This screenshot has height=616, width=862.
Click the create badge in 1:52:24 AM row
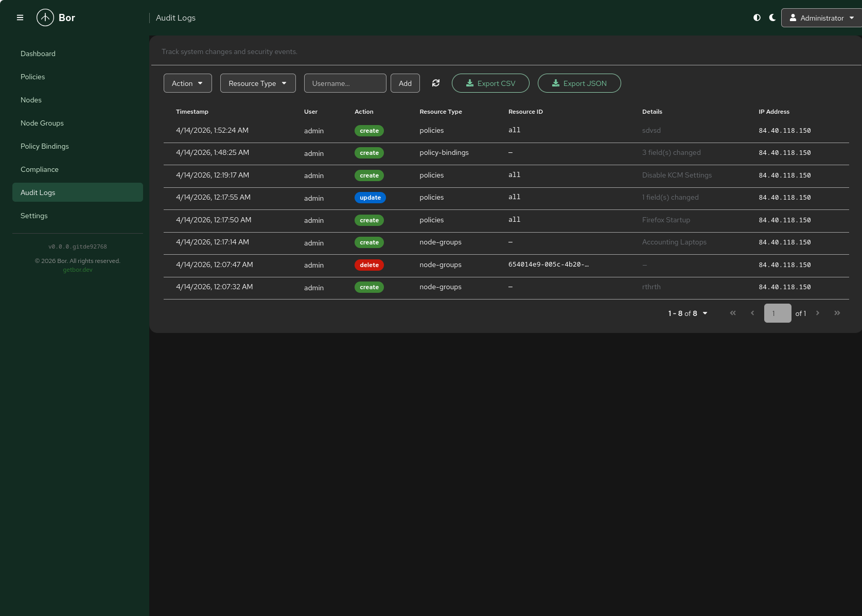click(x=369, y=131)
